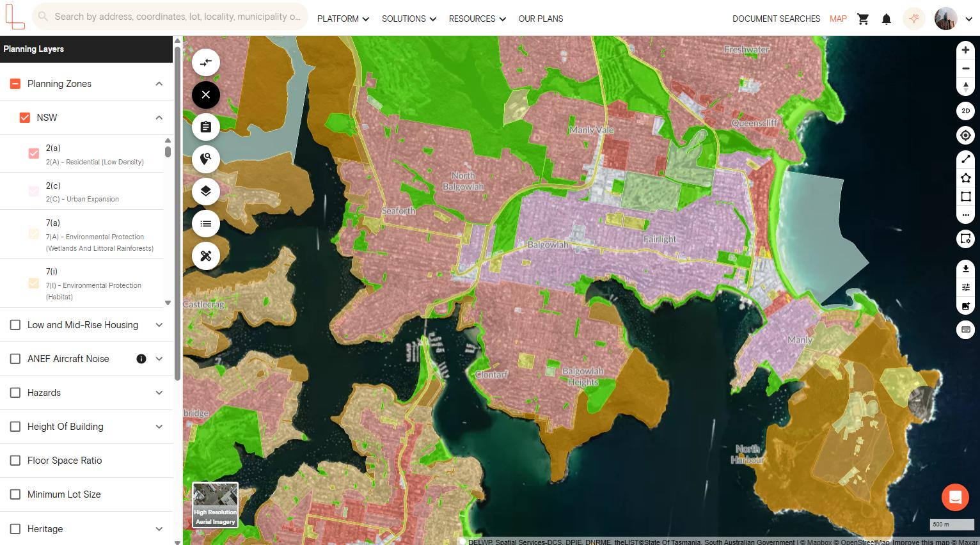Enable Height Of Building layer checkbox
This screenshot has width=980, height=545.
15,427
